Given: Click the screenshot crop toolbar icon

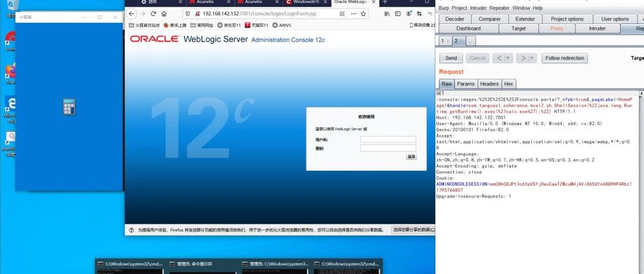Looking at the screenshot, I should (x=419, y=14).
